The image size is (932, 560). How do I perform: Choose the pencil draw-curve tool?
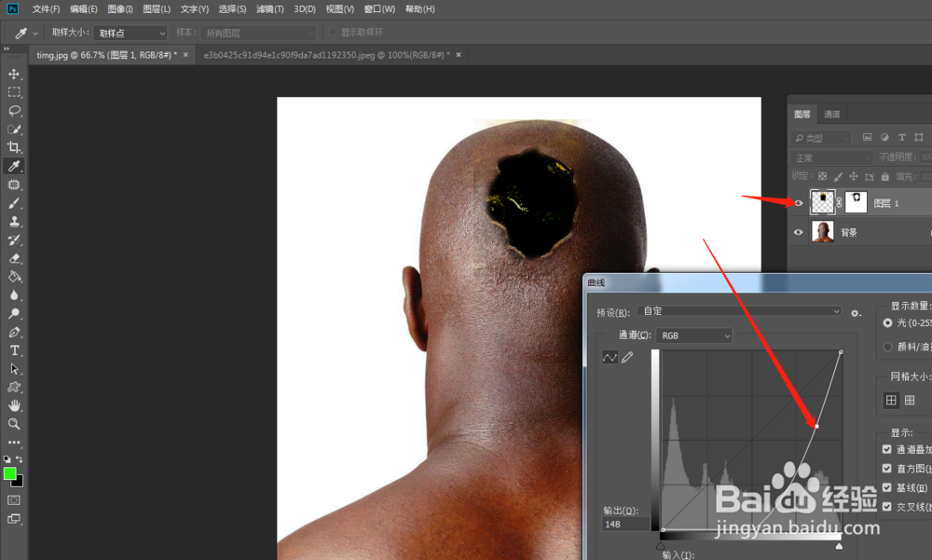[x=627, y=357]
